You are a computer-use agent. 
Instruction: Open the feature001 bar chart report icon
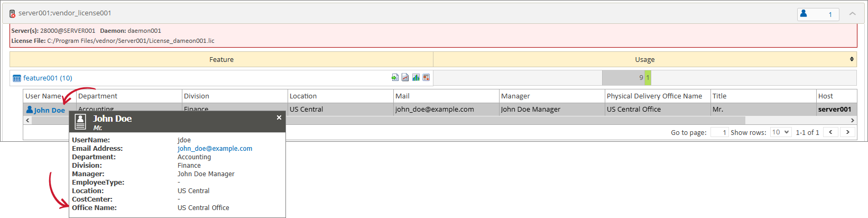[x=415, y=77]
